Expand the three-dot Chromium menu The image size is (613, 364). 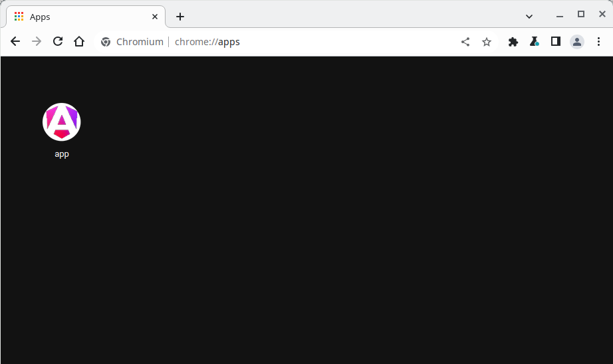[598, 42]
